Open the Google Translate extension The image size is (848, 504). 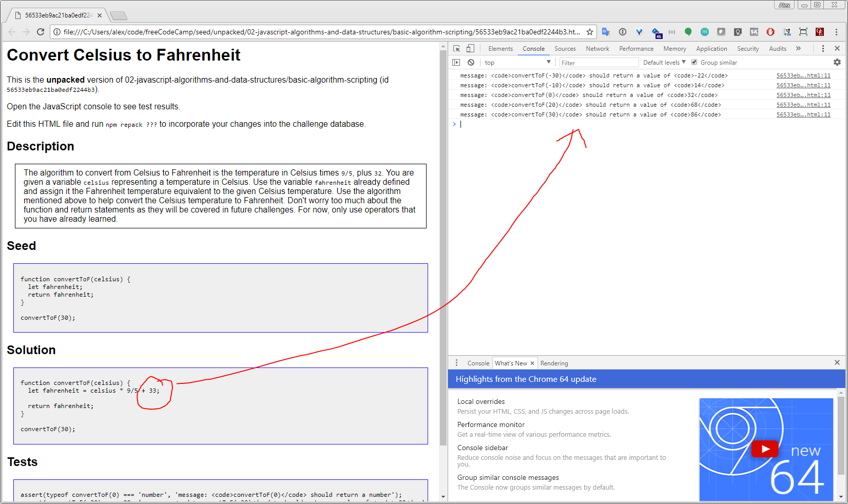click(x=606, y=32)
